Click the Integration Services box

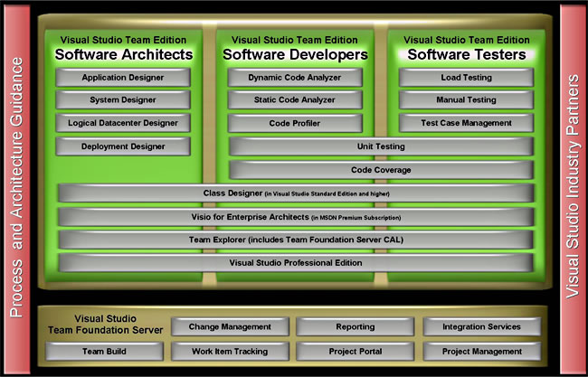(x=482, y=326)
